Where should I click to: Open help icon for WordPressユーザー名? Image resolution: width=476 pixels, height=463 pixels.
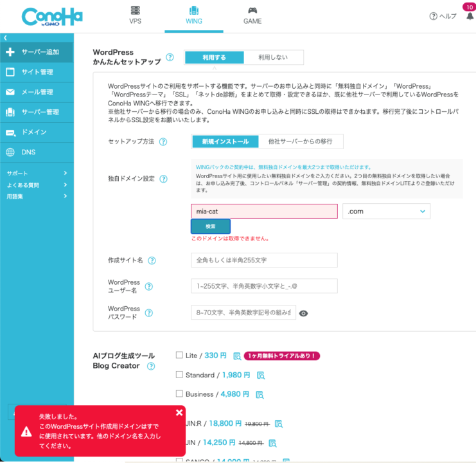click(149, 287)
